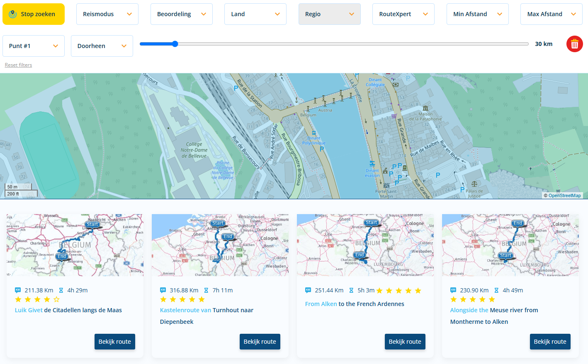Click Bekijk route for Kastelenroute
Image resolution: width=588 pixels, height=364 pixels.
tap(260, 342)
